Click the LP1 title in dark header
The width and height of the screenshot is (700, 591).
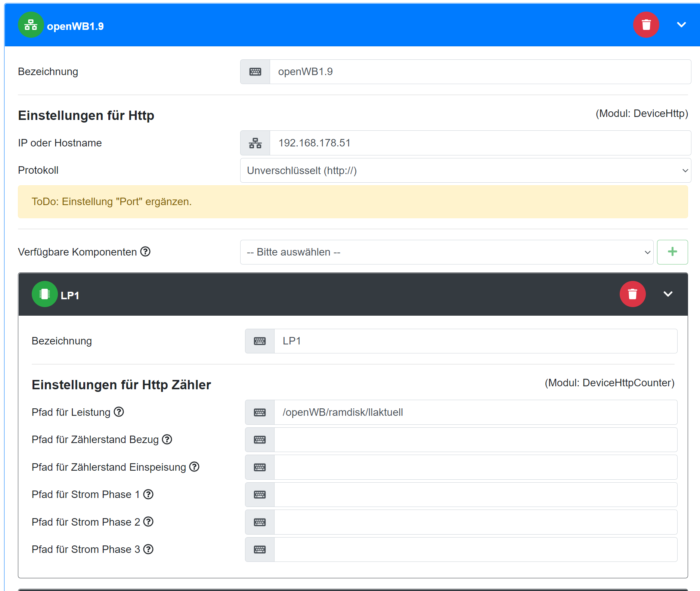[x=70, y=295]
